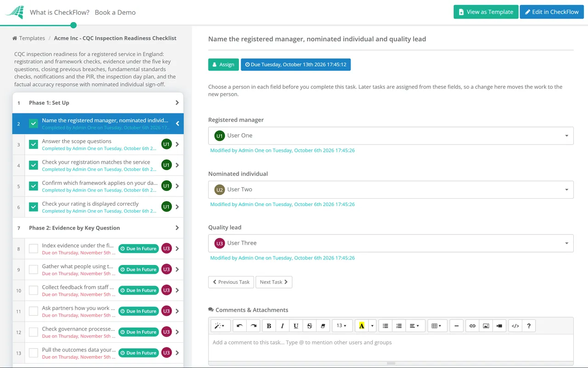The height and width of the screenshot is (368, 588).
Task: Open the editor help question mark
Action: tap(529, 326)
